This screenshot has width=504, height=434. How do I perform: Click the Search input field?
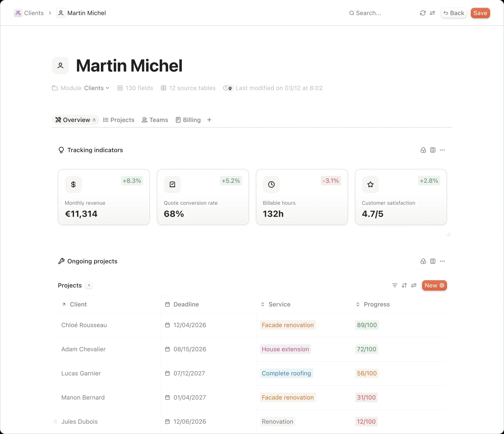coord(368,13)
